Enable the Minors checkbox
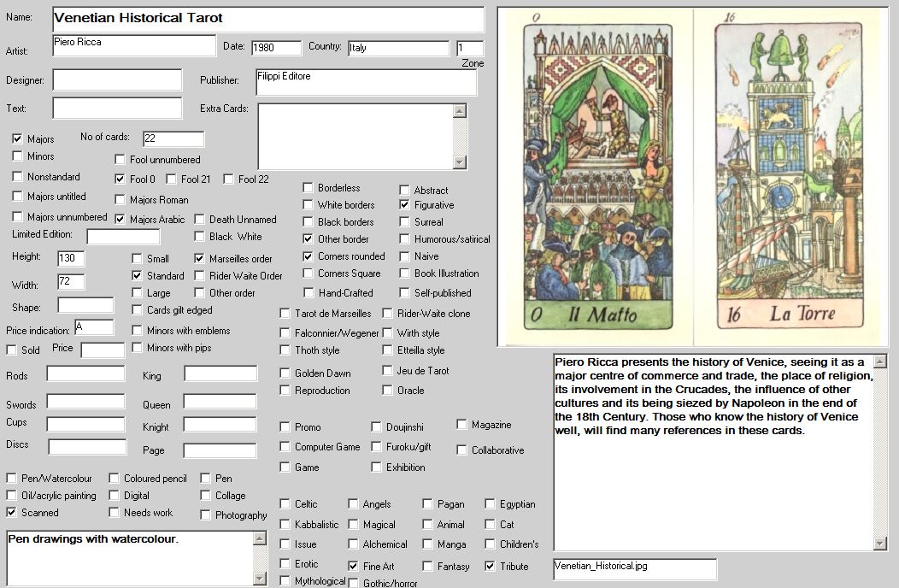Screen dimensions: 899x588 (18, 156)
